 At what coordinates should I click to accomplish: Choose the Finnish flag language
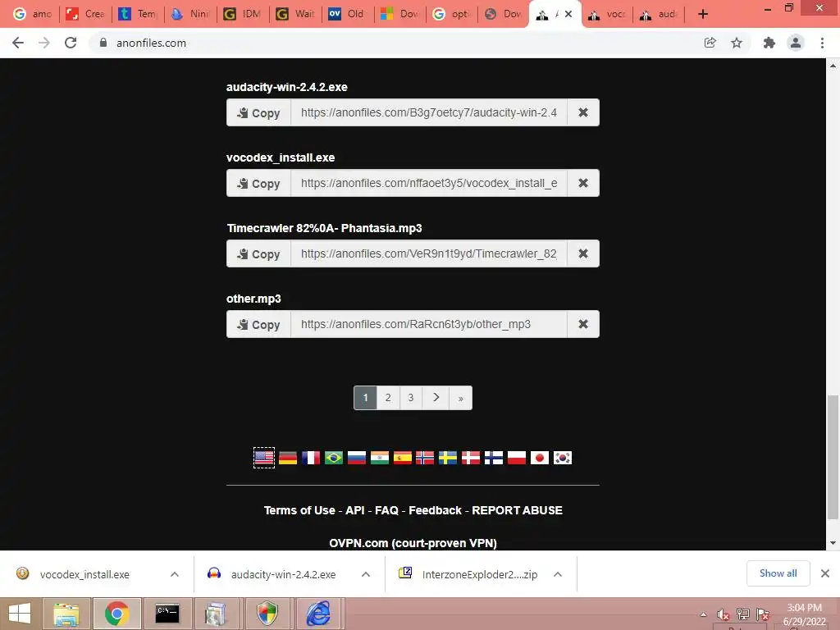[x=494, y=458]
